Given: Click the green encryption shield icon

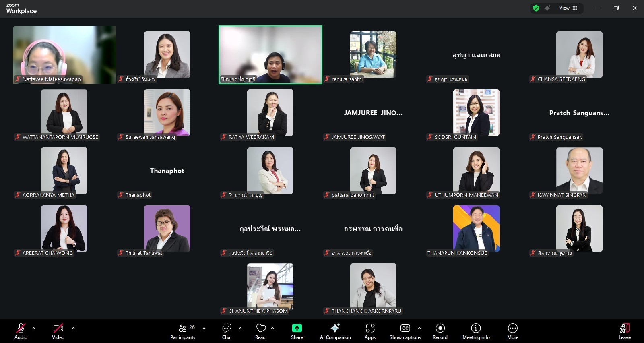Looking at the screenshot, I should pos(536,8).
